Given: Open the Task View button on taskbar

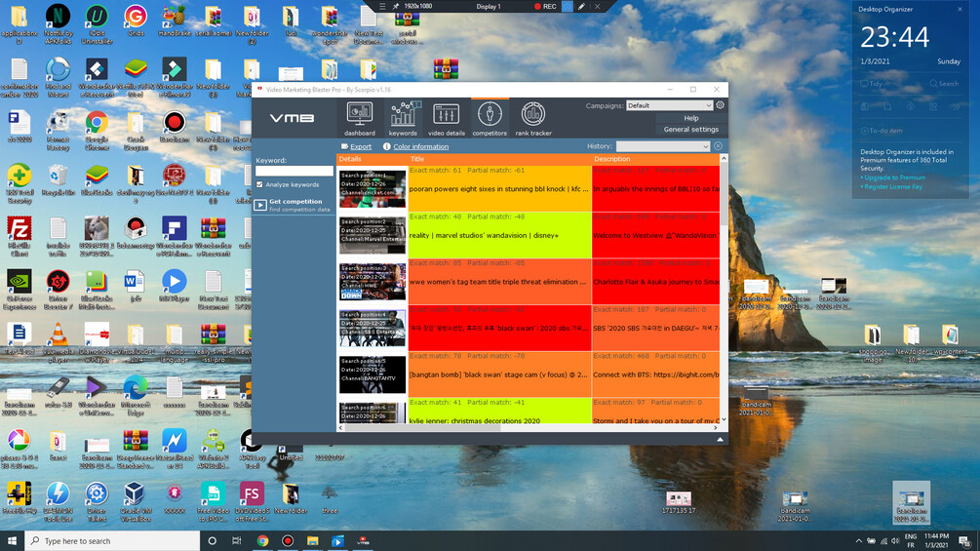Looking at the screenshot, I should [237, 540].
